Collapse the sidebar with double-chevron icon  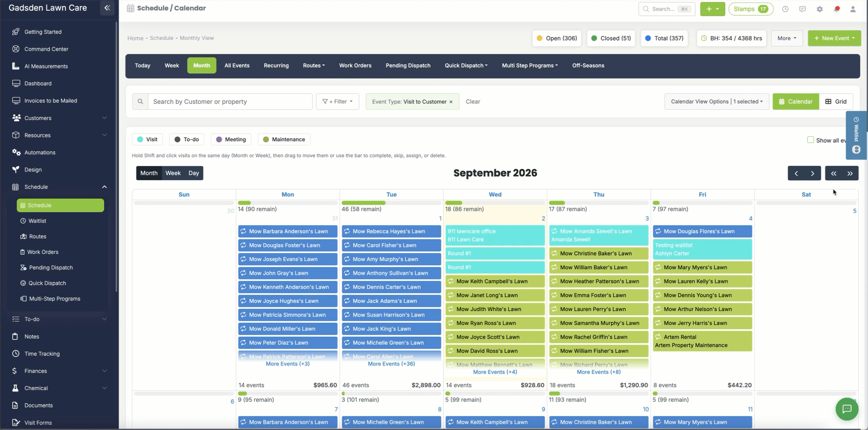coord(107,8)
